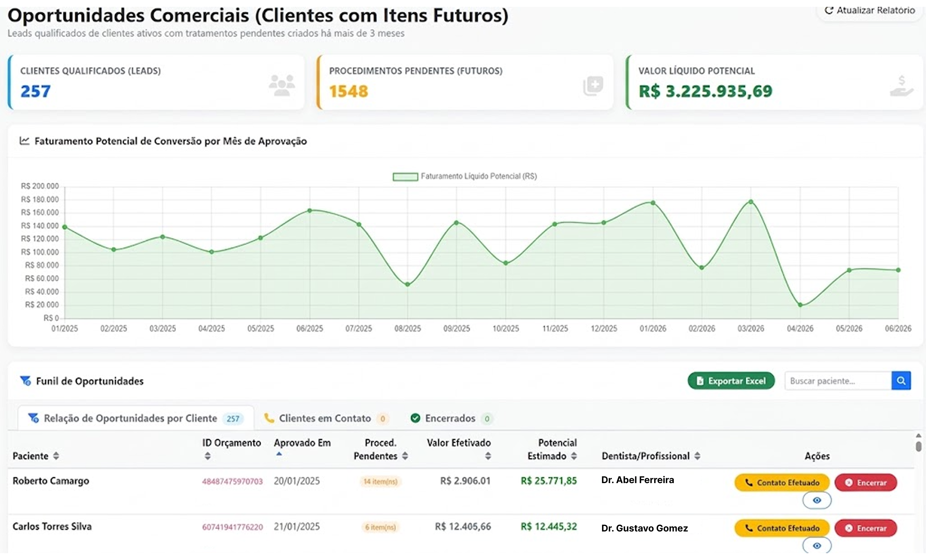Click the Atualizar Relatório refresh button

pos(870,11)
